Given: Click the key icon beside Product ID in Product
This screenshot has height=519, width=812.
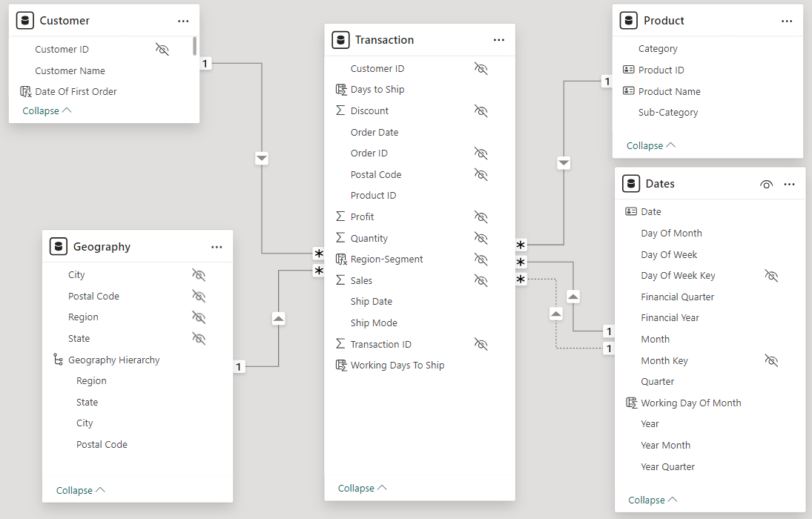Looking at the screenshot, I should coord(629,70).
